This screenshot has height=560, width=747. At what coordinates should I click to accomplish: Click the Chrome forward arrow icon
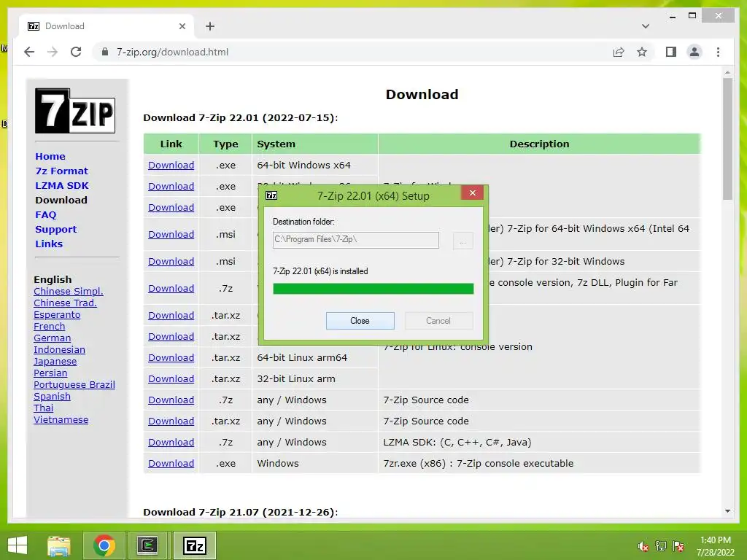click(53, 52)
